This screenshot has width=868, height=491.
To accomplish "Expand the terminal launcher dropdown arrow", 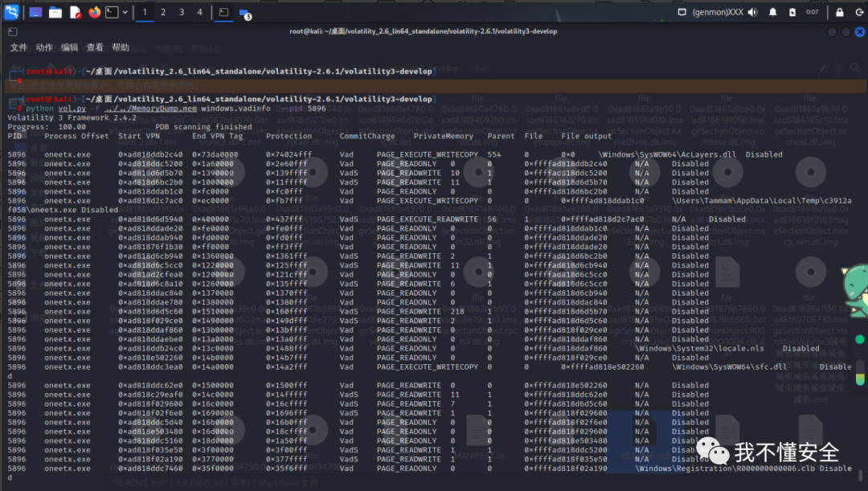I will click(x=125, y=11).
